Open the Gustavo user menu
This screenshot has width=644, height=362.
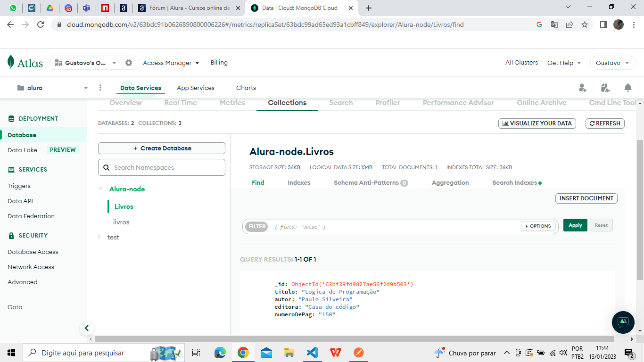pyautogui.click(x=613, y=63)
